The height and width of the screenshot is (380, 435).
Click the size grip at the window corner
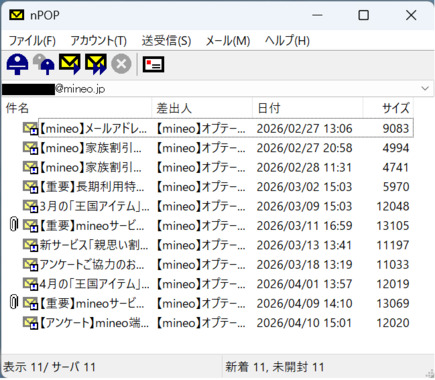tap(429, 374)
